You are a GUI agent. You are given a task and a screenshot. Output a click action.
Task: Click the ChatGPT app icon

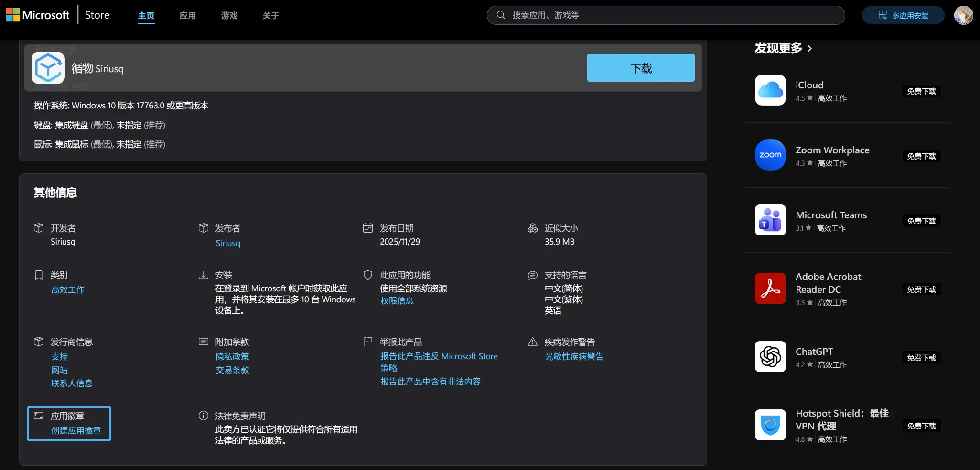[769, 357]
